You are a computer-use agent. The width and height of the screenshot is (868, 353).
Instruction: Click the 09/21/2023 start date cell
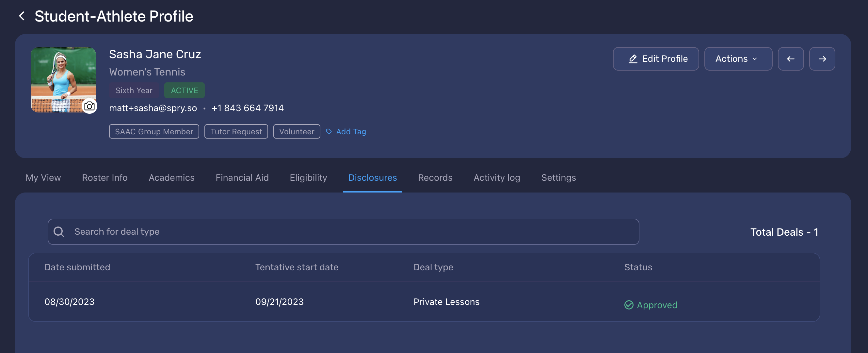coord(279,302)
